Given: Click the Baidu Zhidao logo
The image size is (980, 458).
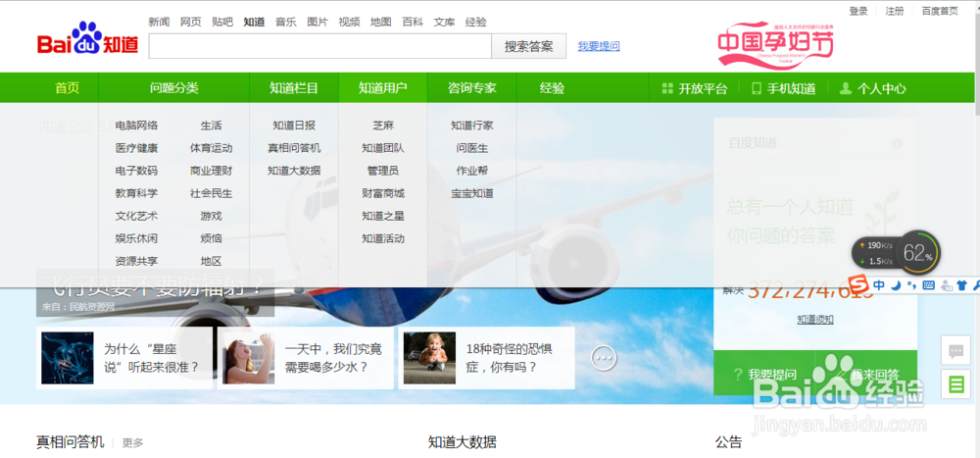Looking at the screenshot, I should pyautogui.click(x=87, y=39).
